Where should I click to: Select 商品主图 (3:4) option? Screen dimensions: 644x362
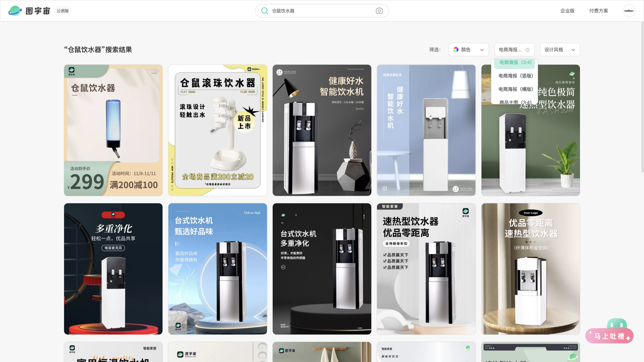click(515, 102)
